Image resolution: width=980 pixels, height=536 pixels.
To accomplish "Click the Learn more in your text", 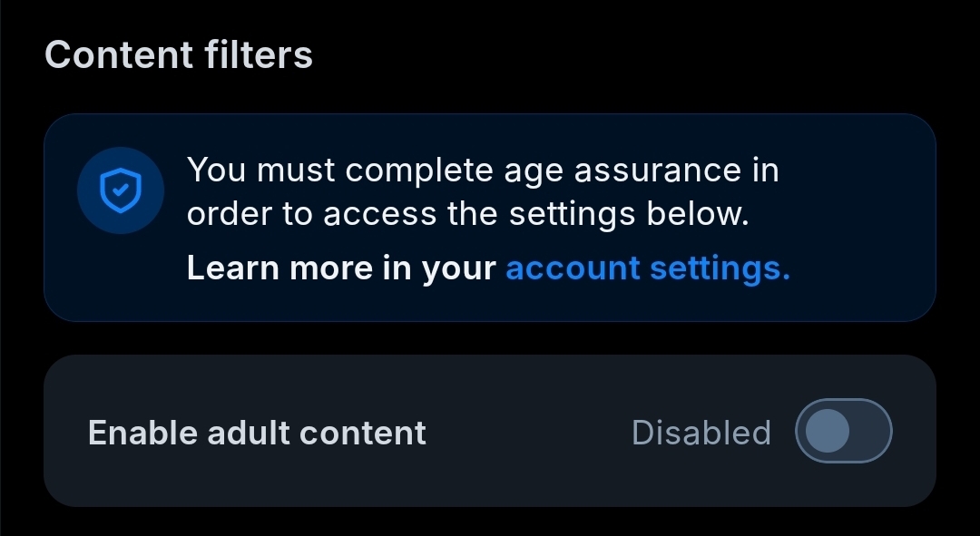I will [x=341, y=268].
